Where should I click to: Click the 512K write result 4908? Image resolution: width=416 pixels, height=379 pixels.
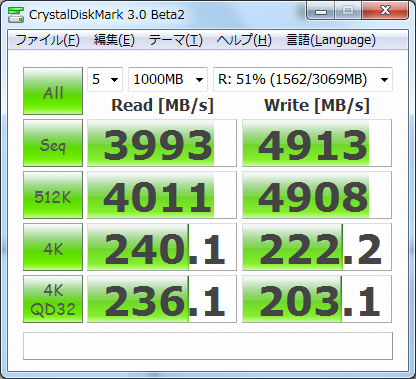click(317, 195)
